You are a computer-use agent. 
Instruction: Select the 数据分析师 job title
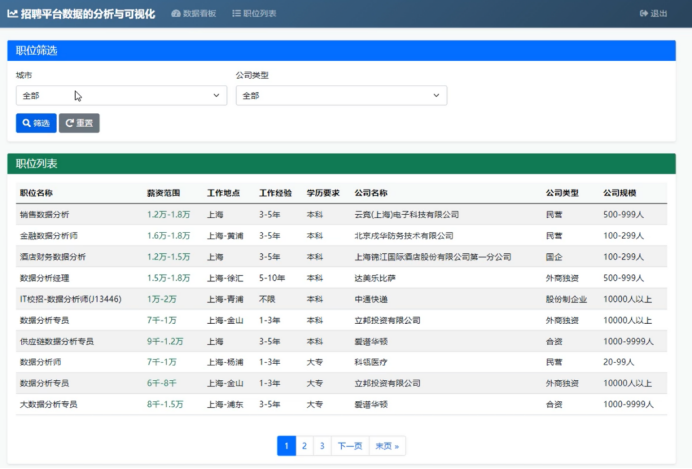tap(41, 362)
